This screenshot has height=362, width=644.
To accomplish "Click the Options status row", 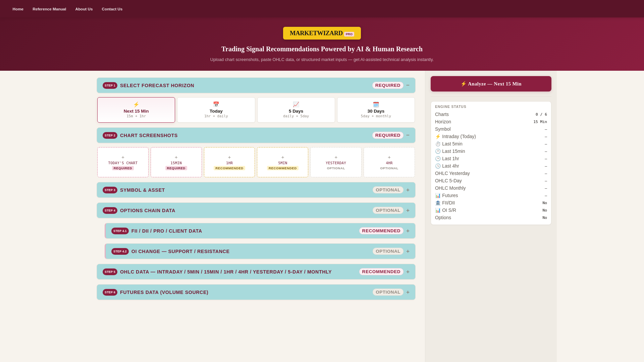I will tap(491, 218).
